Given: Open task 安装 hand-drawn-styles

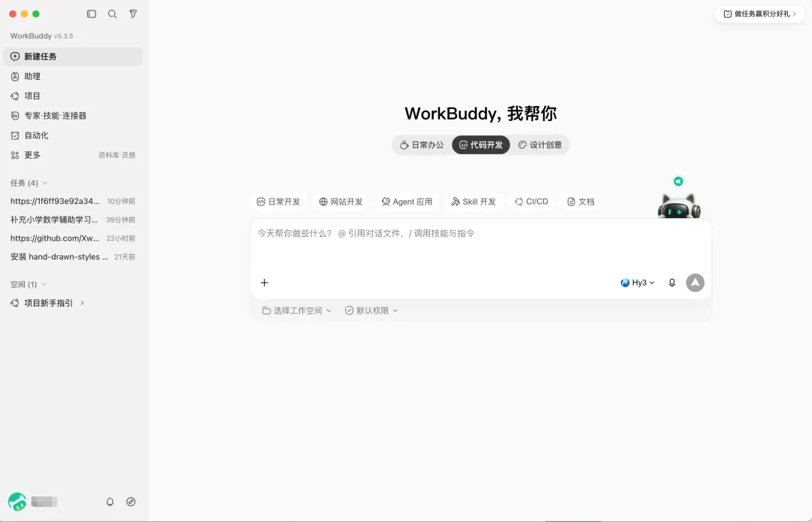Looking at the screenshot, I should tap(72, 256).
